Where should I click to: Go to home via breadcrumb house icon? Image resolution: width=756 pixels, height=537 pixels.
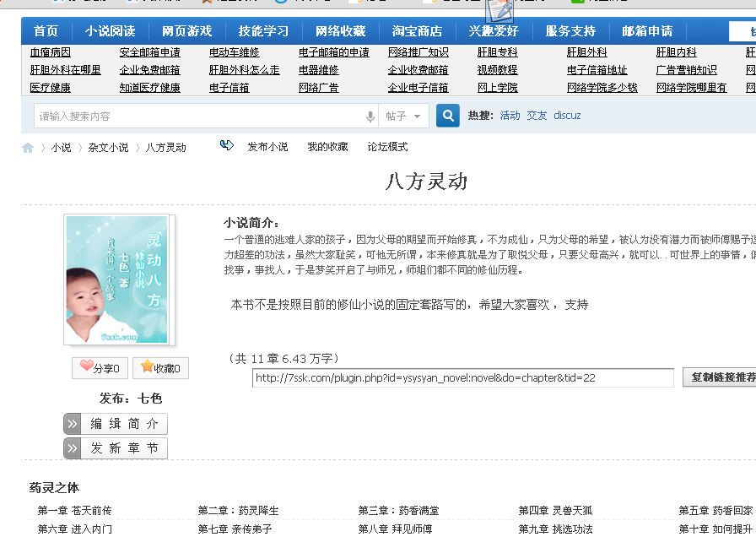pyautogui.click(x=28, y=148)
